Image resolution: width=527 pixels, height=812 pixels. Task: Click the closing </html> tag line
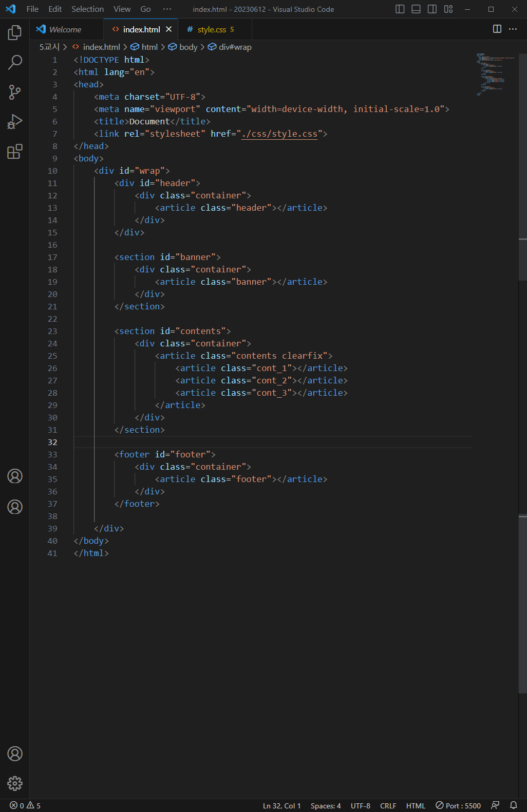91,553
